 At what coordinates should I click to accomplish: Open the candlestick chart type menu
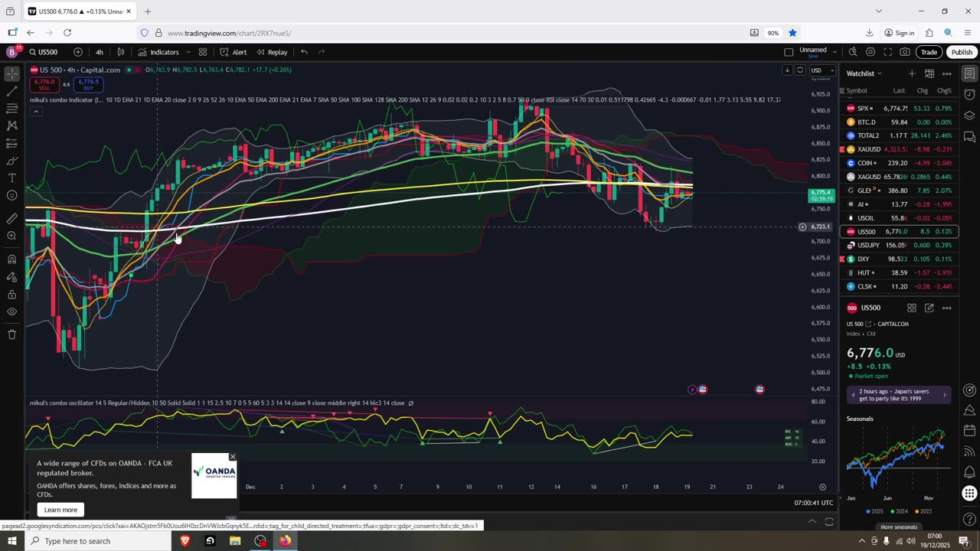(x=121, y=52)
